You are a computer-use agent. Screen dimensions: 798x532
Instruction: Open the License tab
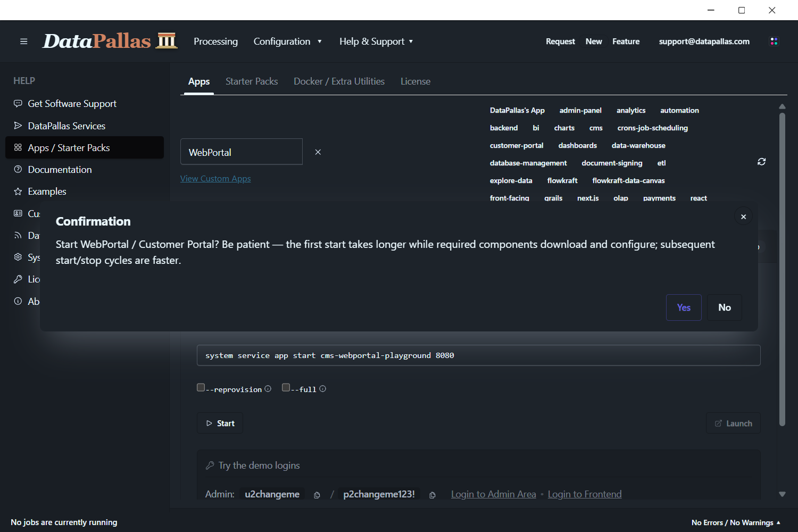click(x=415, y=81)
